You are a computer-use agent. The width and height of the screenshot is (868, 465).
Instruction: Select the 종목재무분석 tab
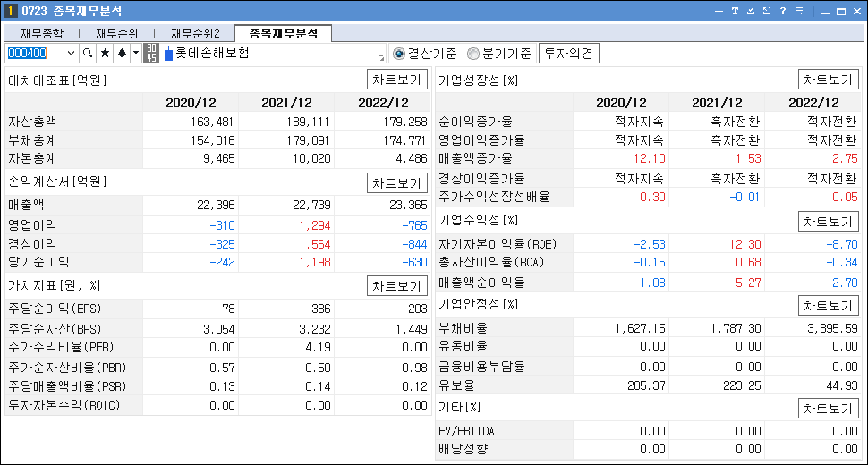[x=284, y=33]
